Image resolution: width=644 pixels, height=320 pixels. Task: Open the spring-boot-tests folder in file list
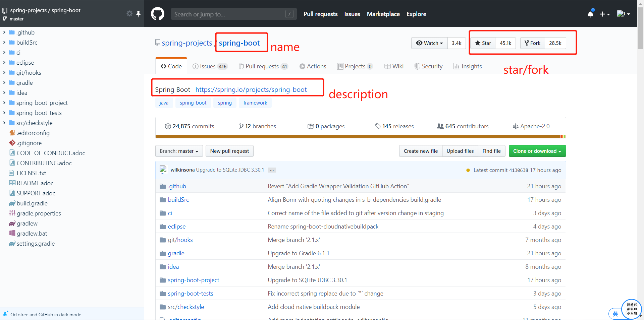click(191, 294)
